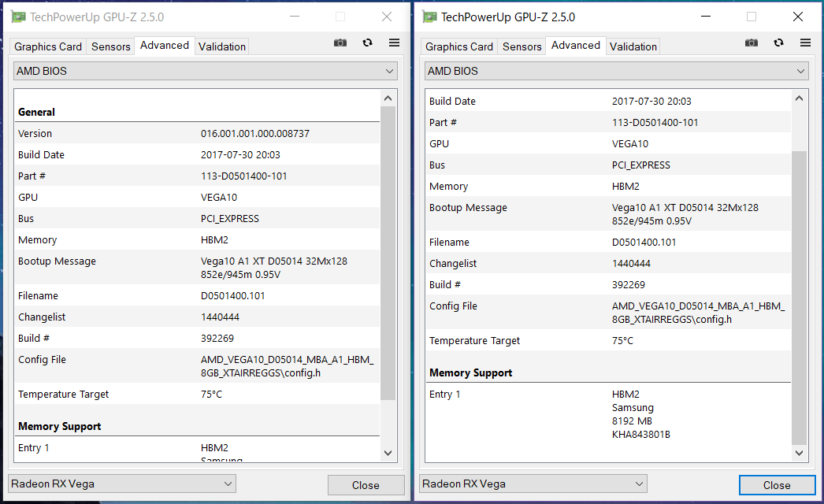
Task: Select Config File path in right window
Action: [699, 313]
